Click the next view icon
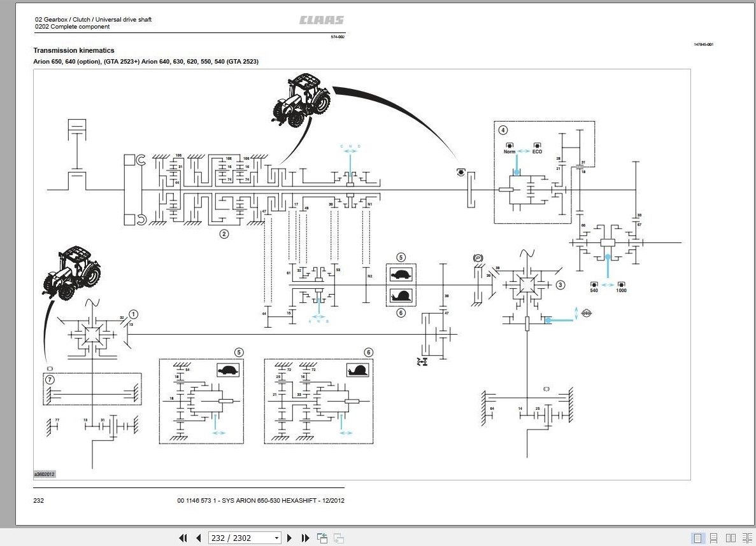The width and height of the screenshot is (756, 546). (x=338, y=538)
